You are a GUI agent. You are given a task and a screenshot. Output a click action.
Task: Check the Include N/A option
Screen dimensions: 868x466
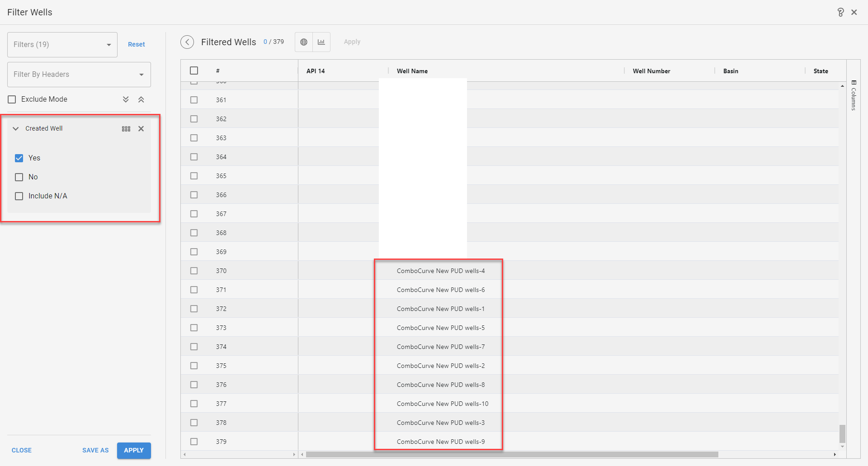(x=19, y=196)
